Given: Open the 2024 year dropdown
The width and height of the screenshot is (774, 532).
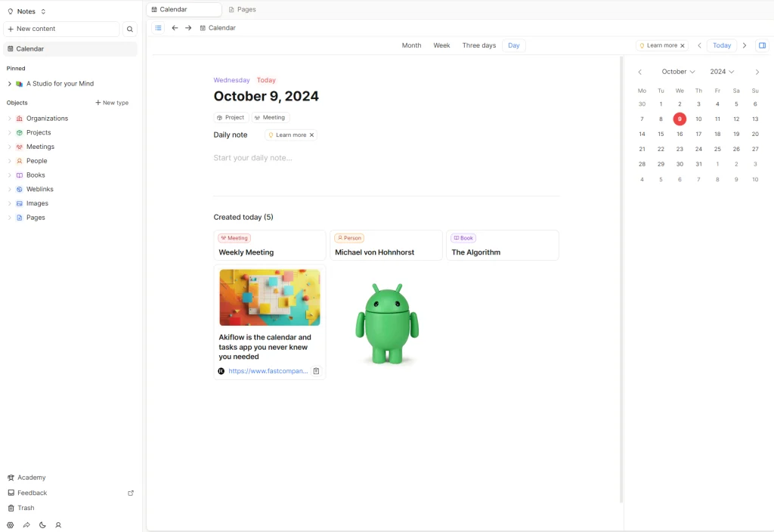Looking at the screenshot, I should point(722,72).
